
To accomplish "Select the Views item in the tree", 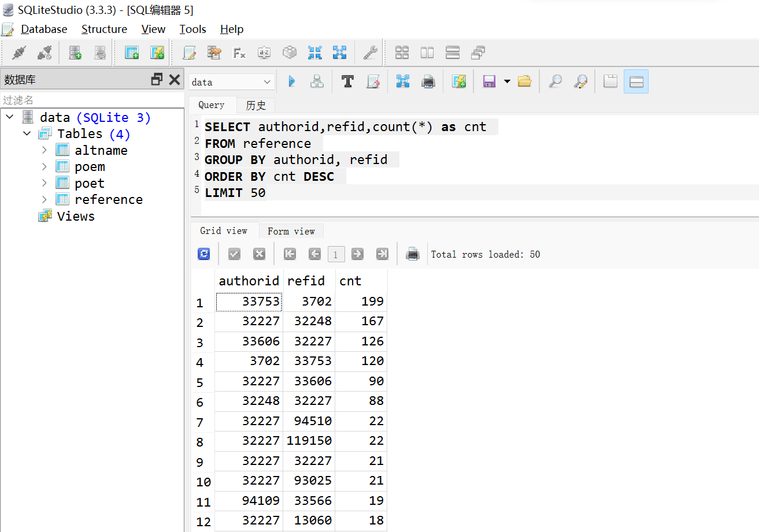I will (76, 216).
